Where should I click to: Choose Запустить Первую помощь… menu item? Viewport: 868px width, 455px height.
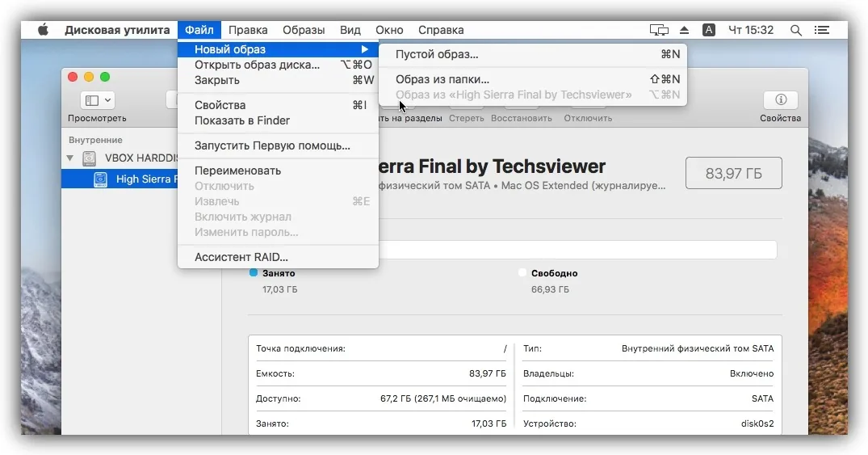(x=278, y=145)
